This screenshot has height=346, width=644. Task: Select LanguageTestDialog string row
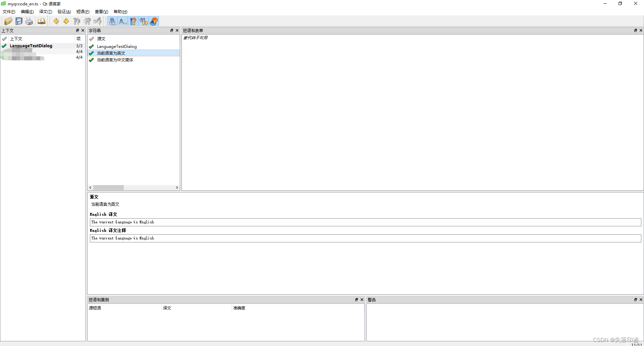[x=133, y=47]
